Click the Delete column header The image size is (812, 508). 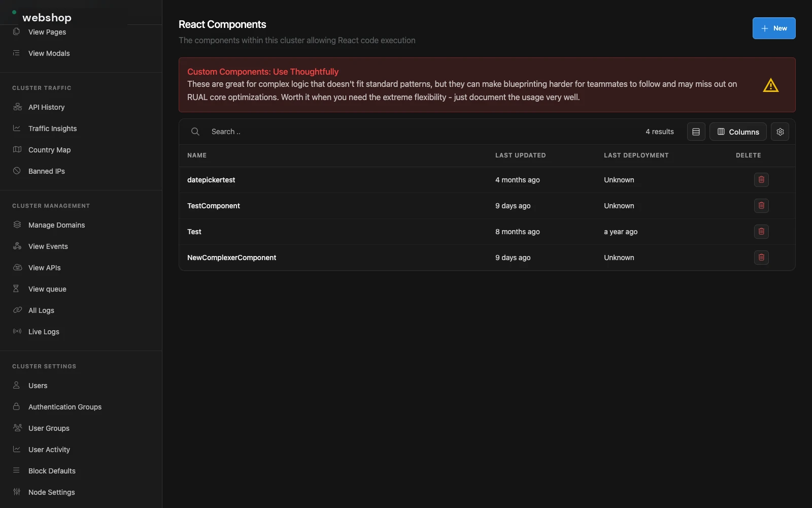pyautogui.click(x=749, y=155)
